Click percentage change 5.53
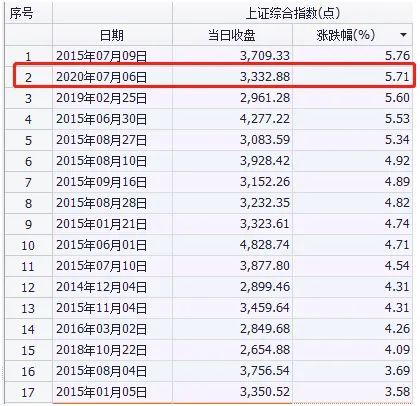 (397, 118)
